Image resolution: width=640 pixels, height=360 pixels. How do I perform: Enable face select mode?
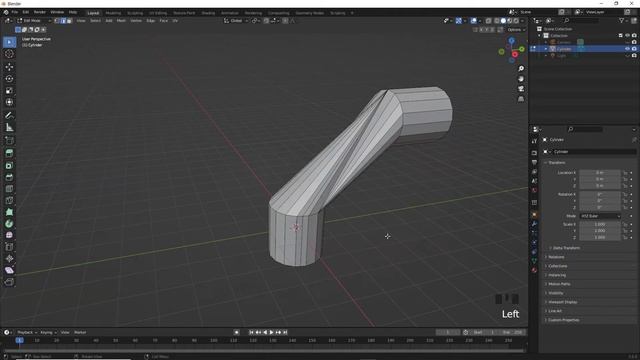click(69, 20)
